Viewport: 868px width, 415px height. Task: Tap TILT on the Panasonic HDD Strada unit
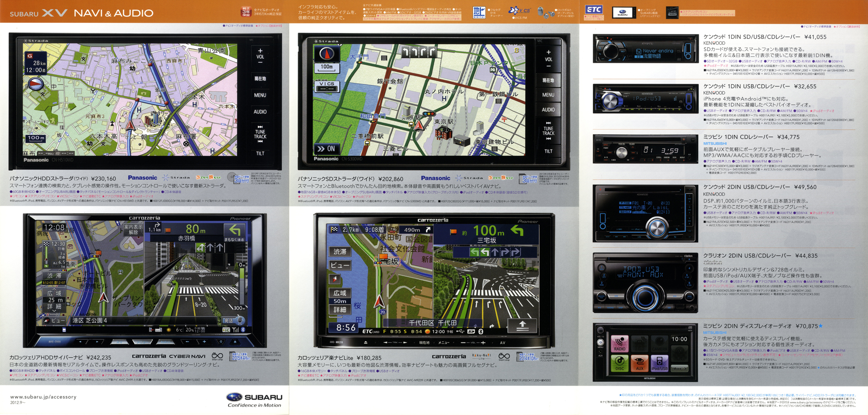tap(260, 153)
